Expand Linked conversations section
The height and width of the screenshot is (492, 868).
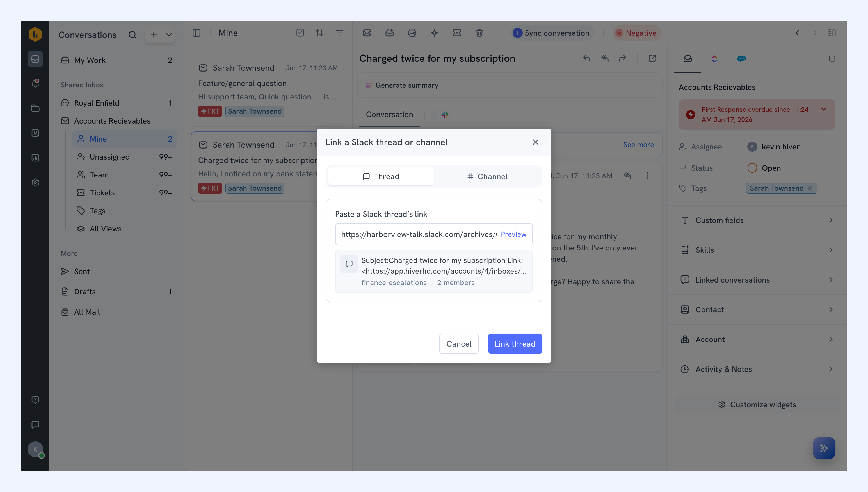[x=757, y=280]
